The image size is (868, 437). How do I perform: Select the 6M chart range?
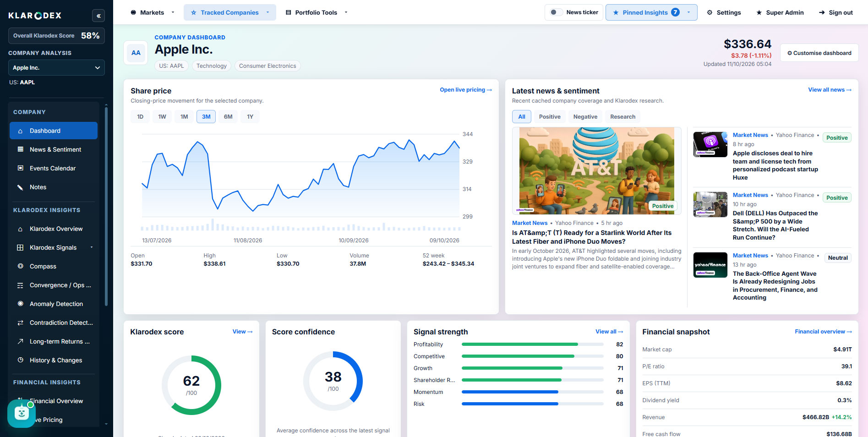click(x=228, y=117)
